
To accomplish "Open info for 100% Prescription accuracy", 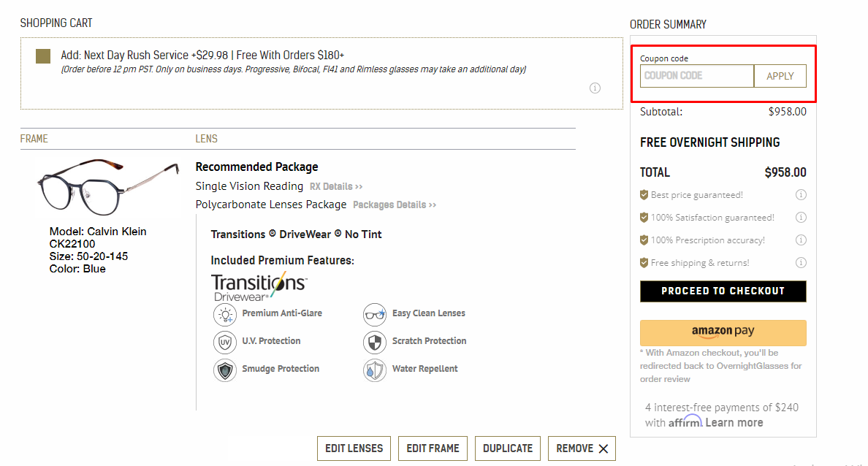I will point(801,240).
